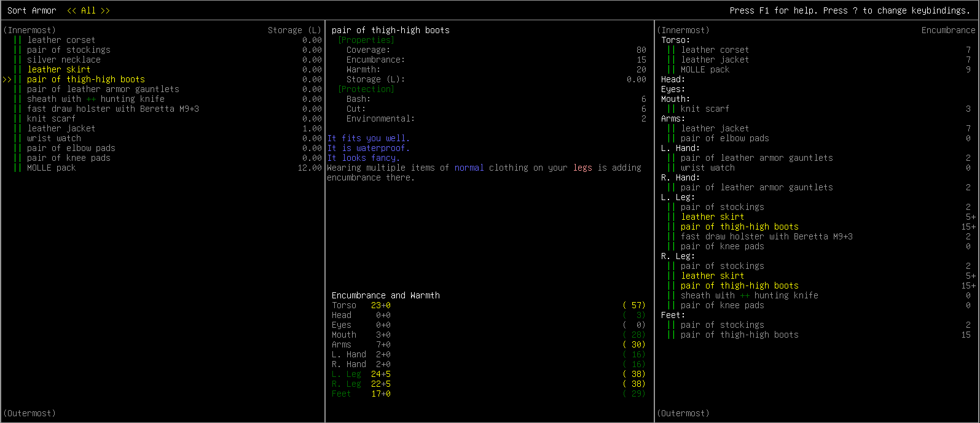Click the Arms: body part header

coord(673,118)
